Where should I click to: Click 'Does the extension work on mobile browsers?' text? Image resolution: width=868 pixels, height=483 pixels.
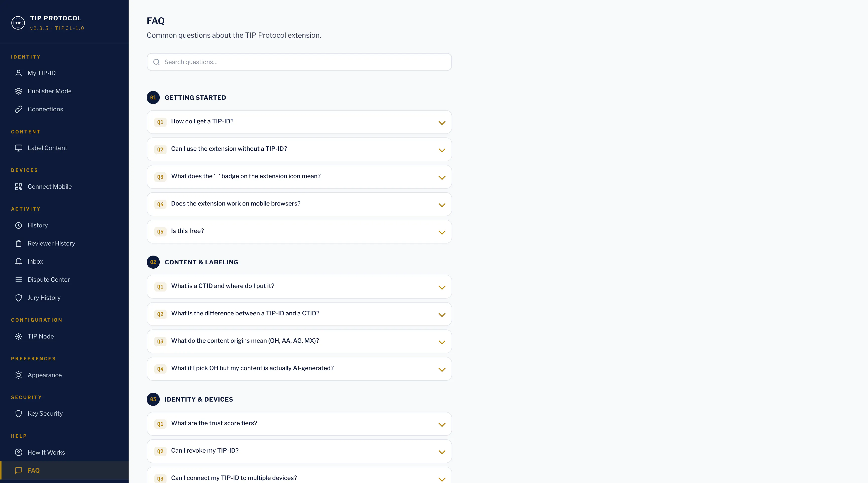coord(236,204)
